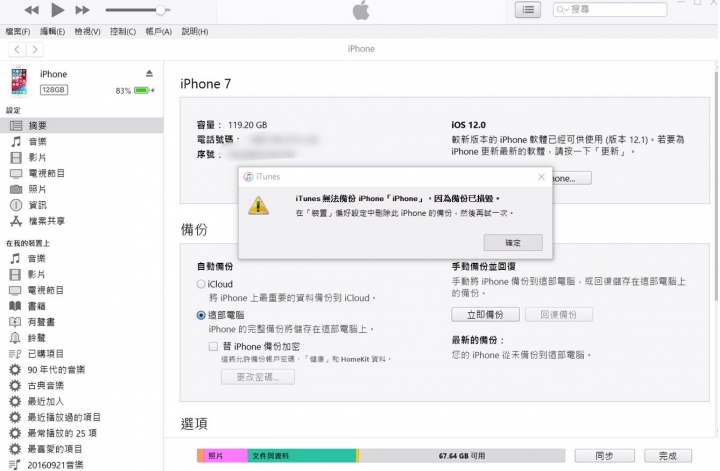The width and height of the screenshot is (720, 471).
Task: Click gear icon for 最常播放的 25 項
Action: click(15, 433)
